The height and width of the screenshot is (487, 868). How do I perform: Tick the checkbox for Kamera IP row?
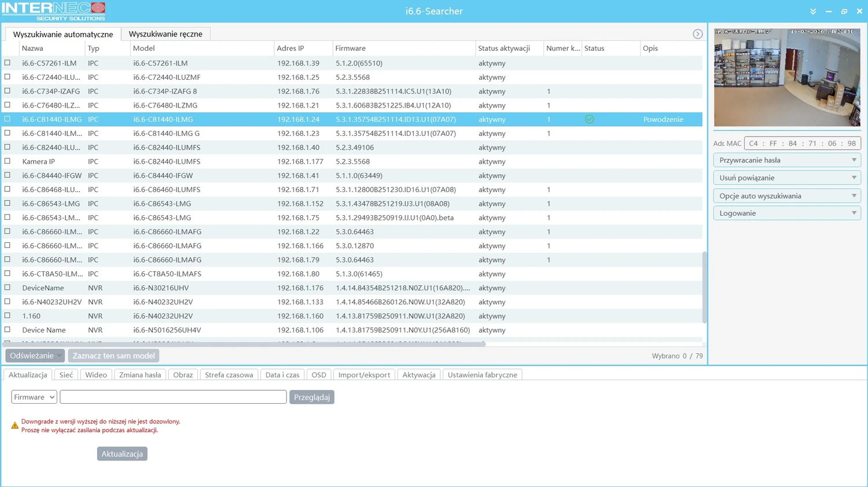click(8, 161)
